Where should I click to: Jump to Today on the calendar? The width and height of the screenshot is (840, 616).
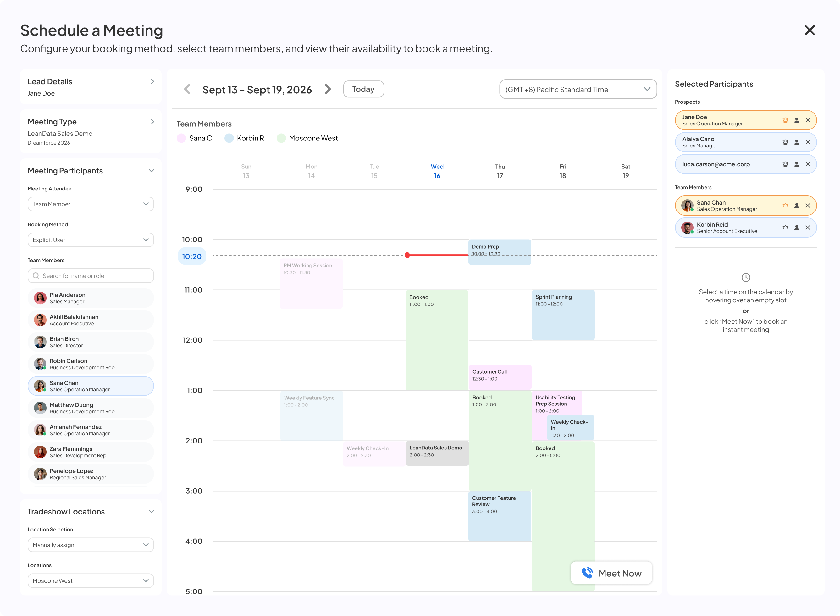click(363, 89)
